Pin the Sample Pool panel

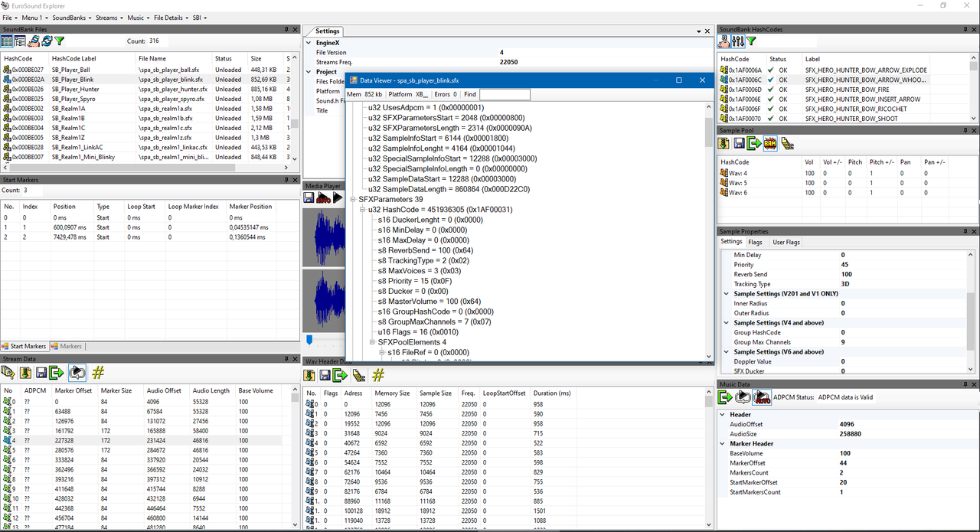(x=965, y=130)
